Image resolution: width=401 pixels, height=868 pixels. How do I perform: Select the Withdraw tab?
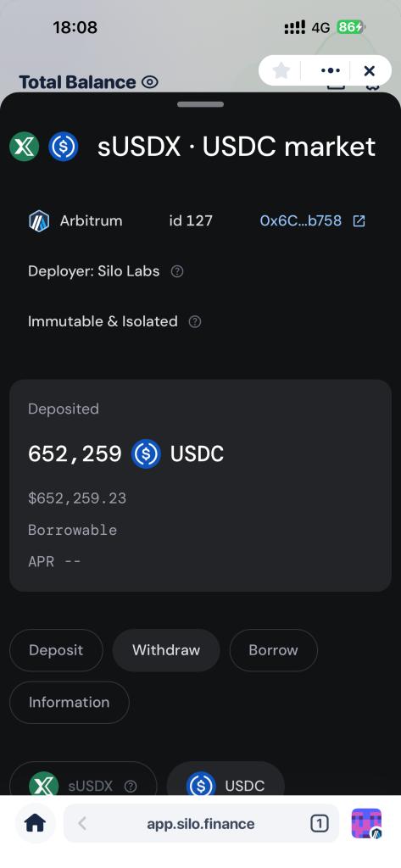(166, 650)
